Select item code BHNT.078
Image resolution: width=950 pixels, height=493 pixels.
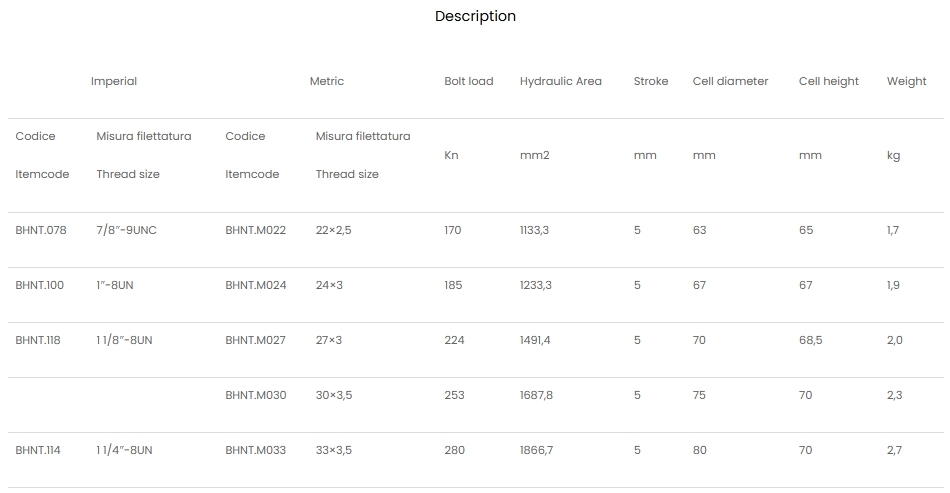(x=41, y=230)
